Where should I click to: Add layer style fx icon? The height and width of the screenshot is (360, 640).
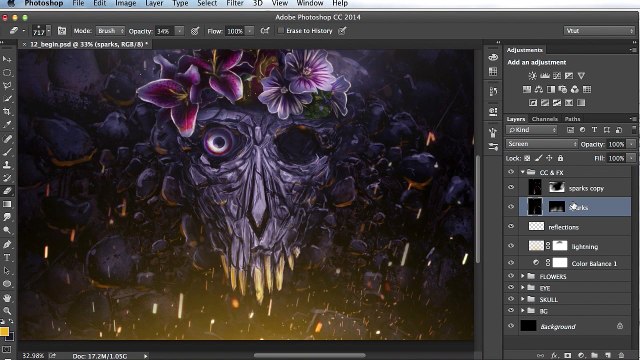(554, 356)
